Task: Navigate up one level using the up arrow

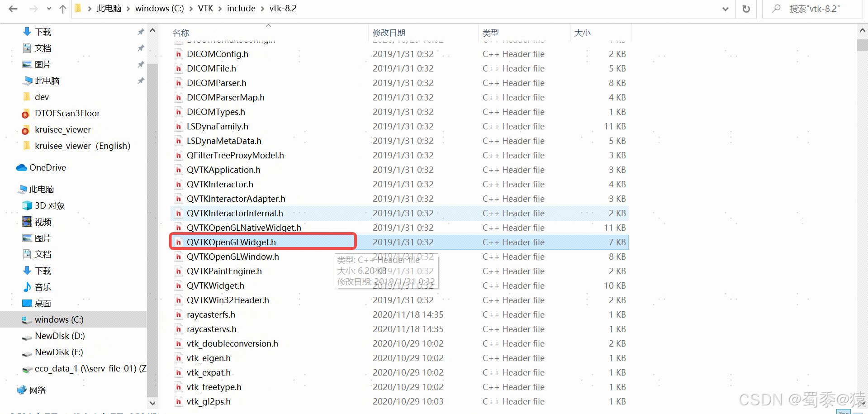Action: [x=63, y=9]
